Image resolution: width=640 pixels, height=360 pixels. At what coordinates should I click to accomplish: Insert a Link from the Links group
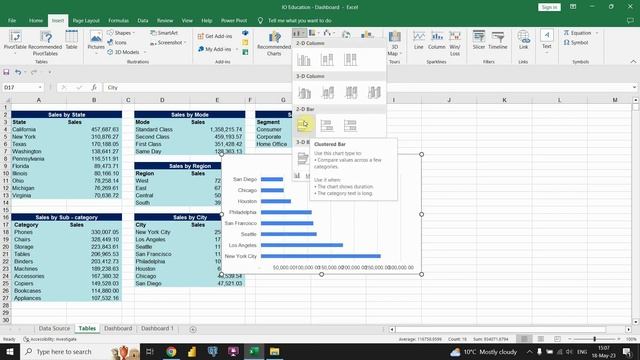523,40
